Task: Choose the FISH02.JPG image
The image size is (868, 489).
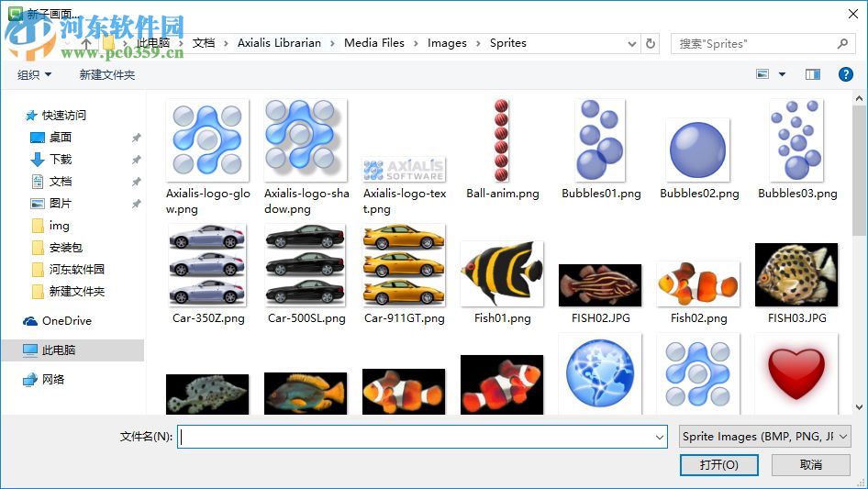Action: 600,285
